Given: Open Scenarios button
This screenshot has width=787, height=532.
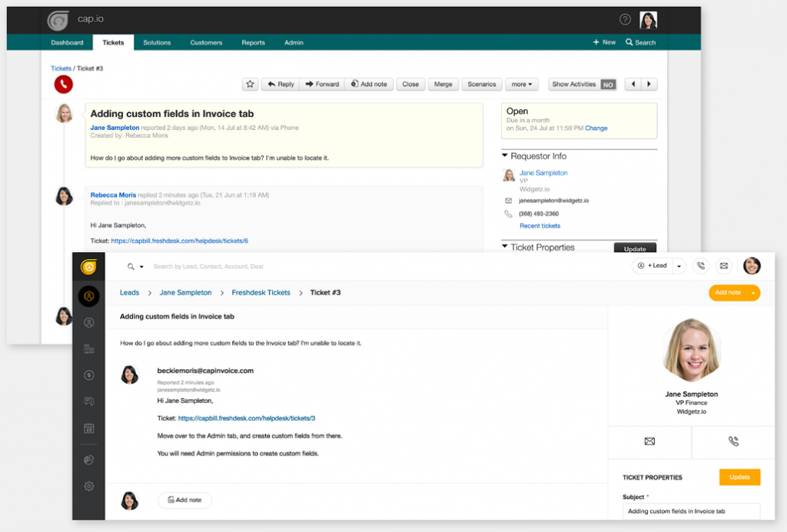Looking at the screenshot, I should click(x=481, y=85).
